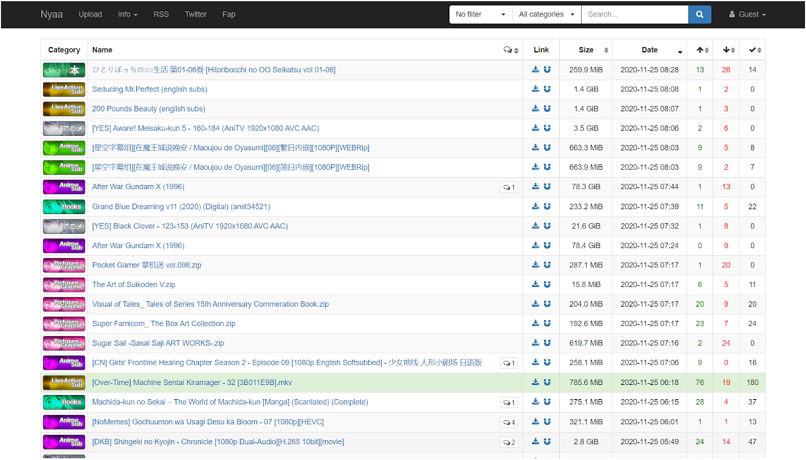The height and width of the screenshot is (460, 806).
Task: Click the Category column header
Action: (x=64, y=50)
